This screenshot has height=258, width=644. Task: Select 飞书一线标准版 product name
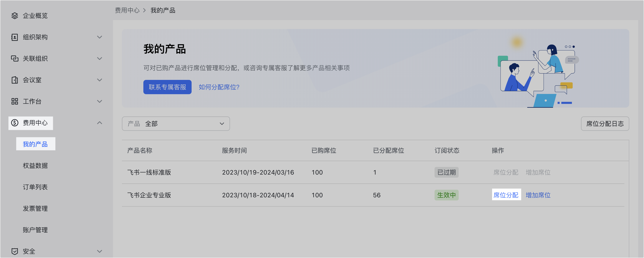coord(149,172)
